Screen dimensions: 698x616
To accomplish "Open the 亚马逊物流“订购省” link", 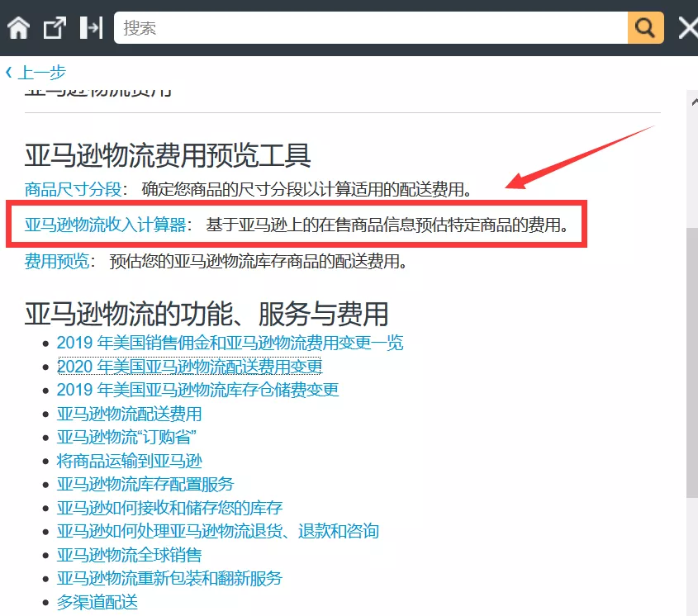I will click(126, 437).
